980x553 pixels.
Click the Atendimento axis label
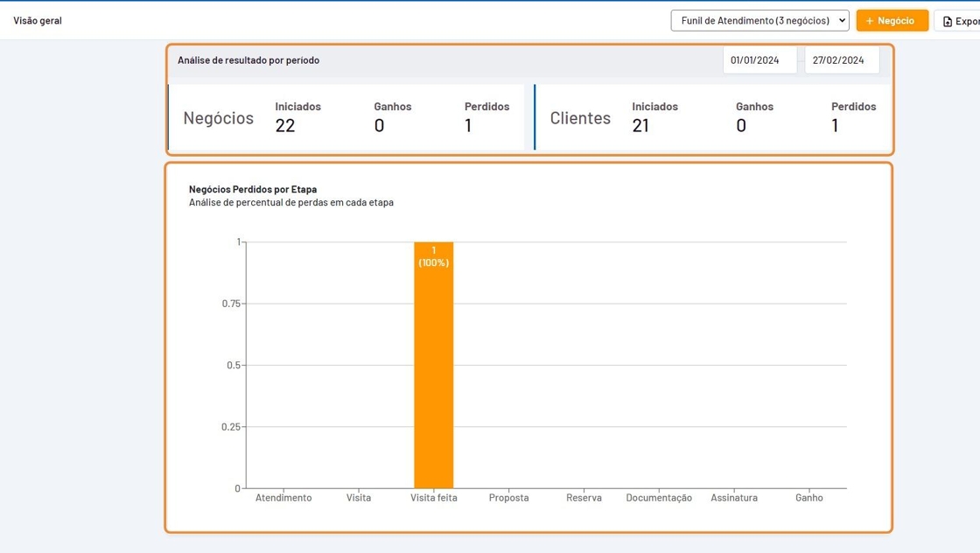283,498
